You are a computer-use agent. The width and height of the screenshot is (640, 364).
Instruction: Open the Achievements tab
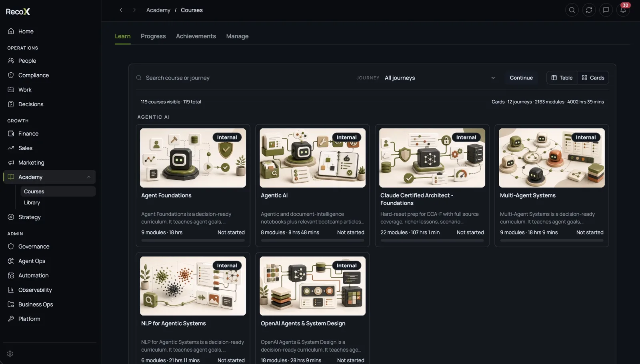[196, 36]
